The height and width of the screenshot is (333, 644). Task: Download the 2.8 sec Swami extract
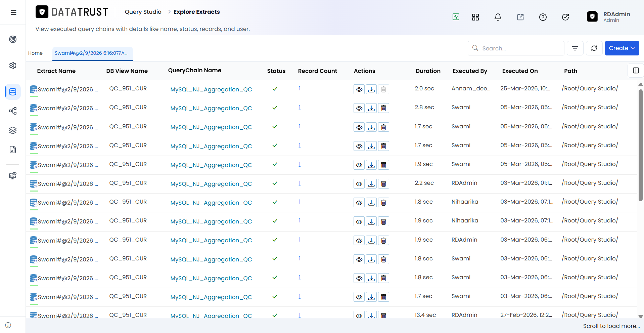[x=371, y=108]
